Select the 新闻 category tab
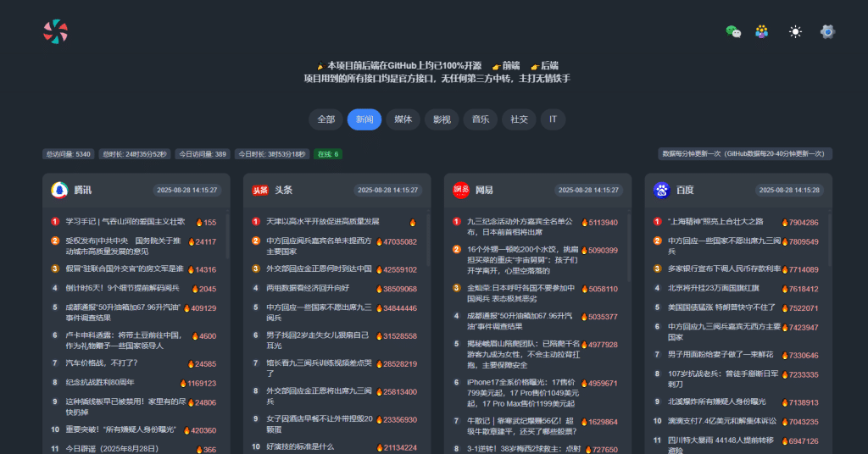This screenshot has width=868, height=454. (364, 119)
